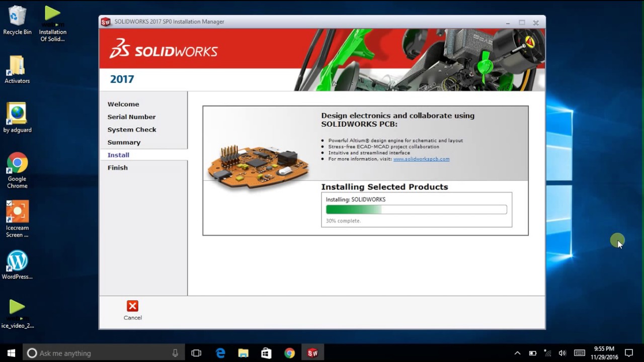Open network connections tray icon
Image resolution: width=644 pixels, height=362 pixels.
547,353
